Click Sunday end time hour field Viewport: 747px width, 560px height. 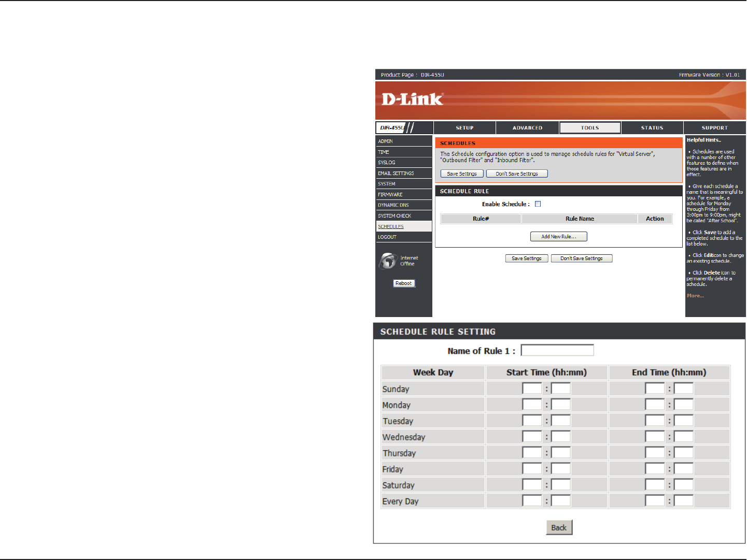coord(655,389)
